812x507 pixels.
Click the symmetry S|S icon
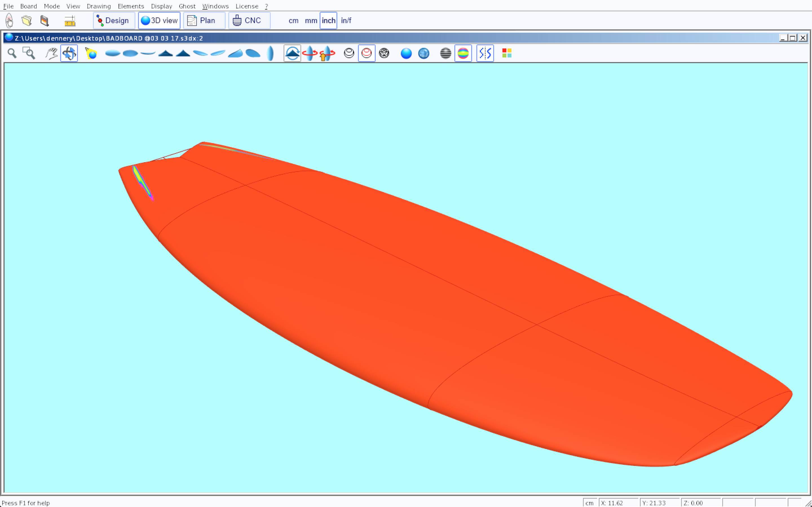(485, 53)
